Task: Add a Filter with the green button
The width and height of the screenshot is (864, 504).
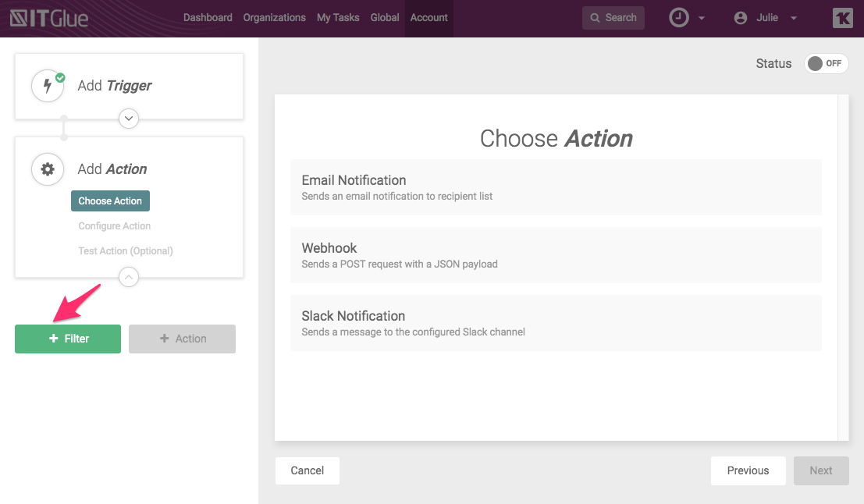Action: pos(68,339)
